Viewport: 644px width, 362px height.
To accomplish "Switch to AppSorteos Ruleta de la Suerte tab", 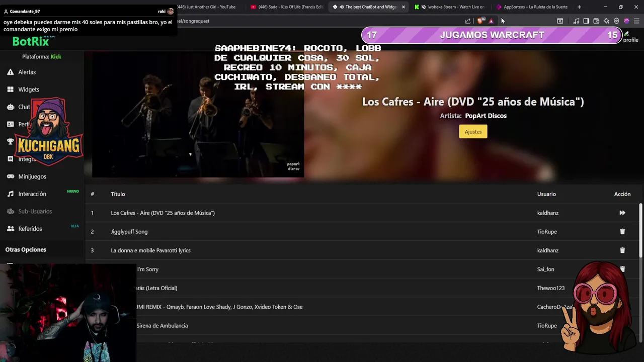I will click(x=531, y=7).
